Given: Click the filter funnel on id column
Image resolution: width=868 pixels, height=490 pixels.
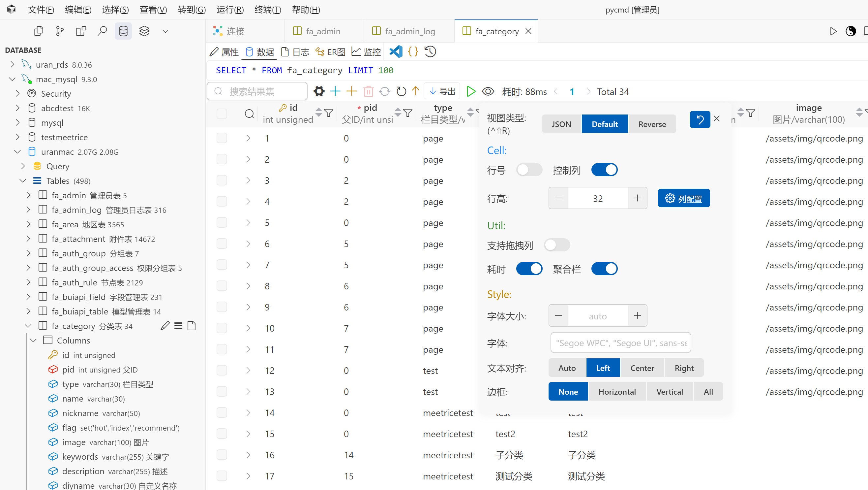Looking at the screenshot, I should (x=329, y=113).
